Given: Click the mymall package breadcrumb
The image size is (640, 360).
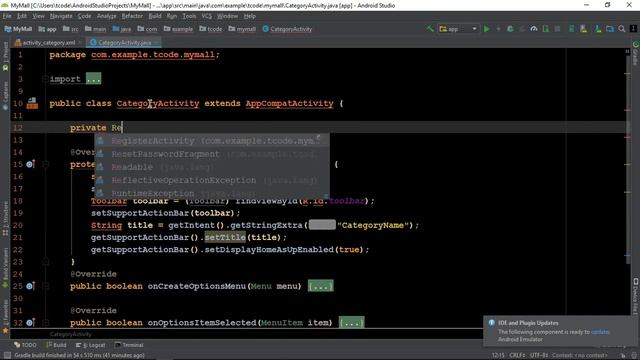Looking at the screenshot, I should [242, 29].
